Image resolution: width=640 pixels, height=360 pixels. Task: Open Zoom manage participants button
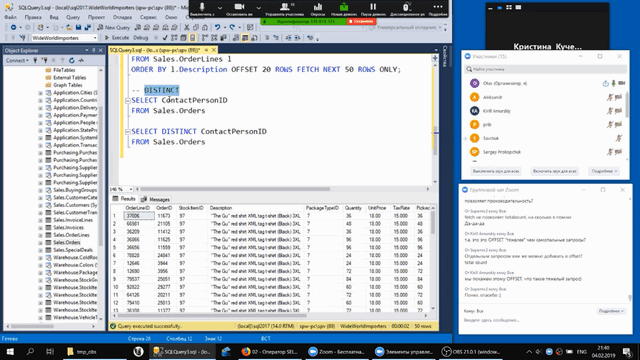[x=285, y=8]
